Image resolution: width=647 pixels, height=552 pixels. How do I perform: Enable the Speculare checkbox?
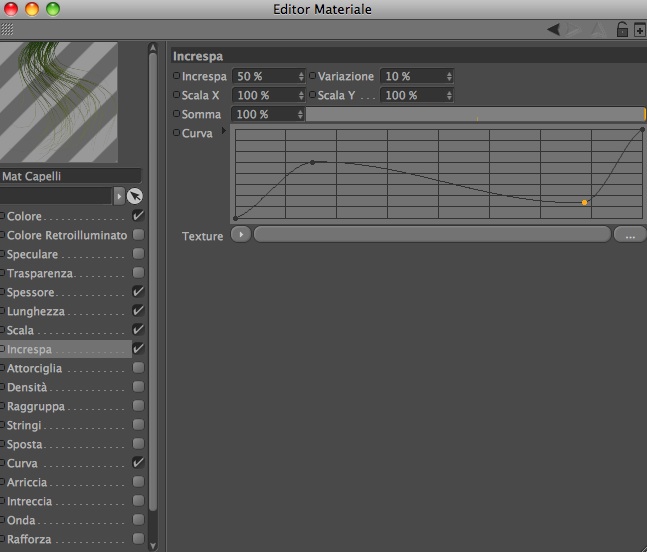pyautogui.click(x=138, y=253)
